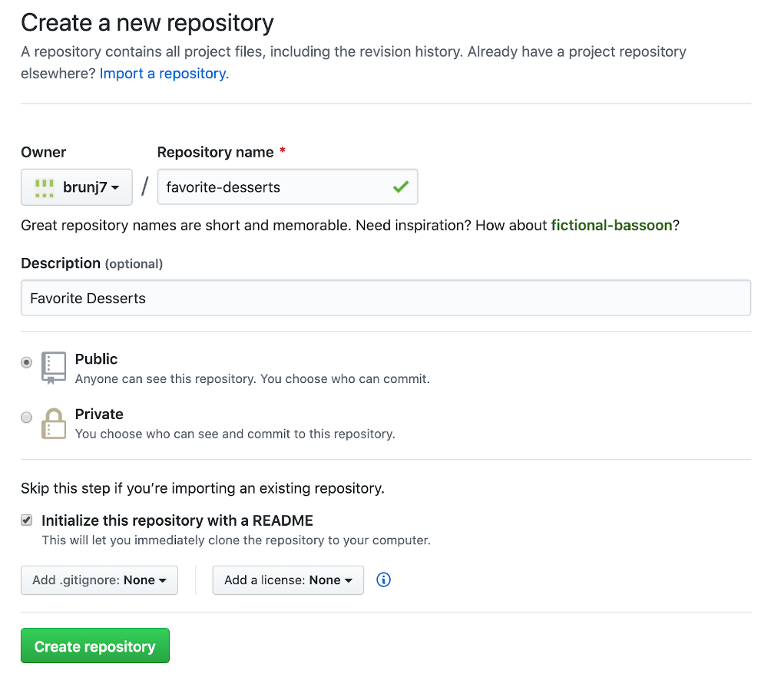Click the Public option label
The height and width of the screenshot is (700, 771).
pos(96,359)
